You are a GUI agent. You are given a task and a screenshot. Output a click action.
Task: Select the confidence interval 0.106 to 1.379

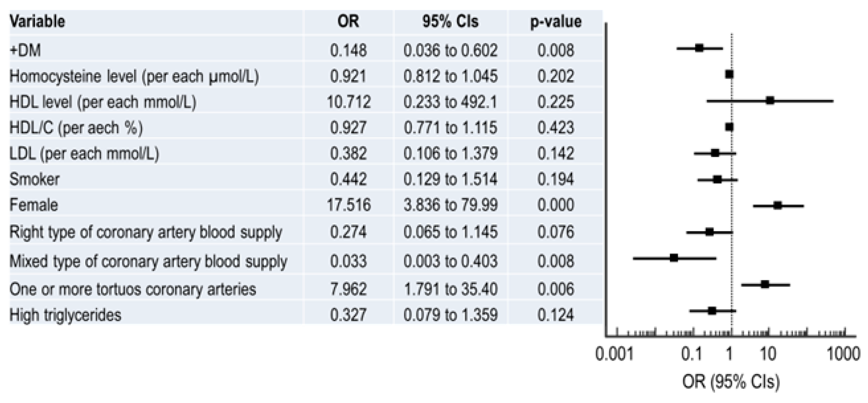(450, 154)
